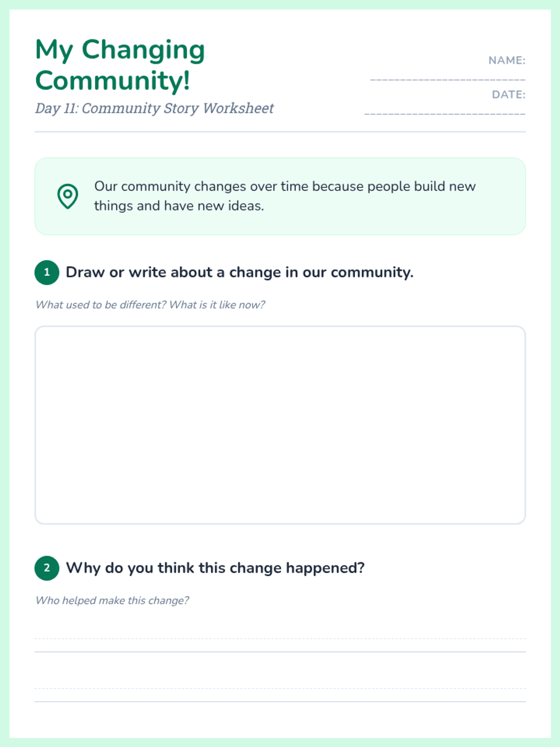The width and height of the screenshot is (560, 747).
Task: Click the 'Who helped make this change?' hint
Action: pos(112,600)
